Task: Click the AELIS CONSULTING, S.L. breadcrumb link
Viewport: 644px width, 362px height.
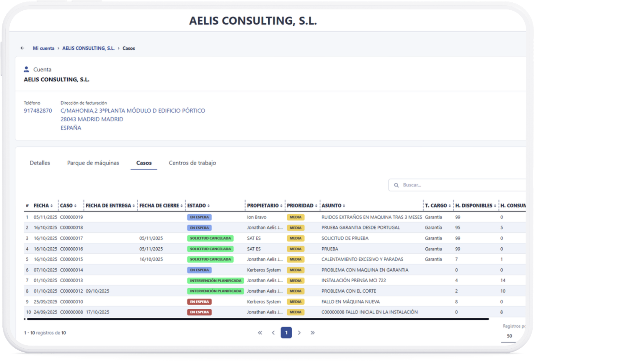Action: point(88,48)
